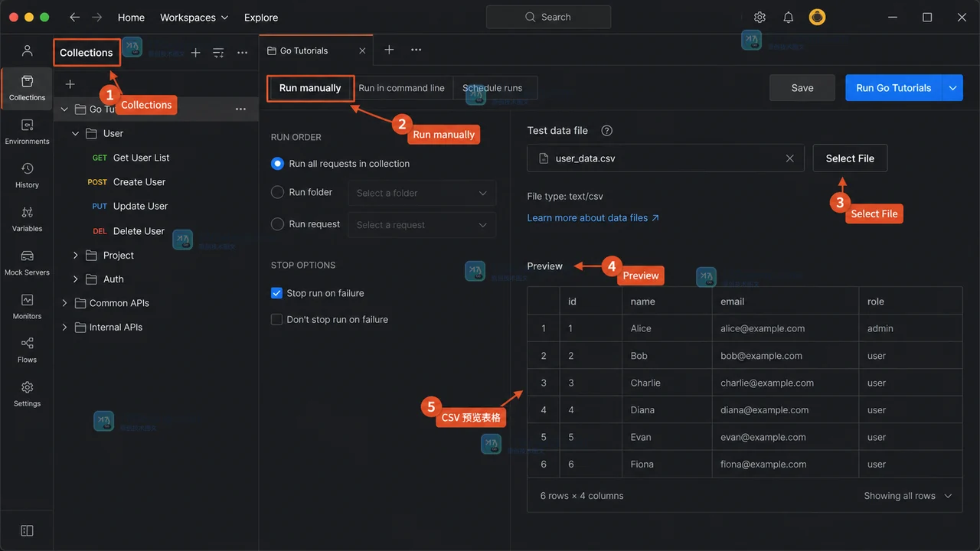The height and width of the screenshot is (551, 980).
Task: Open Environments in the sidebar
Action: click(x=27, y=132)
